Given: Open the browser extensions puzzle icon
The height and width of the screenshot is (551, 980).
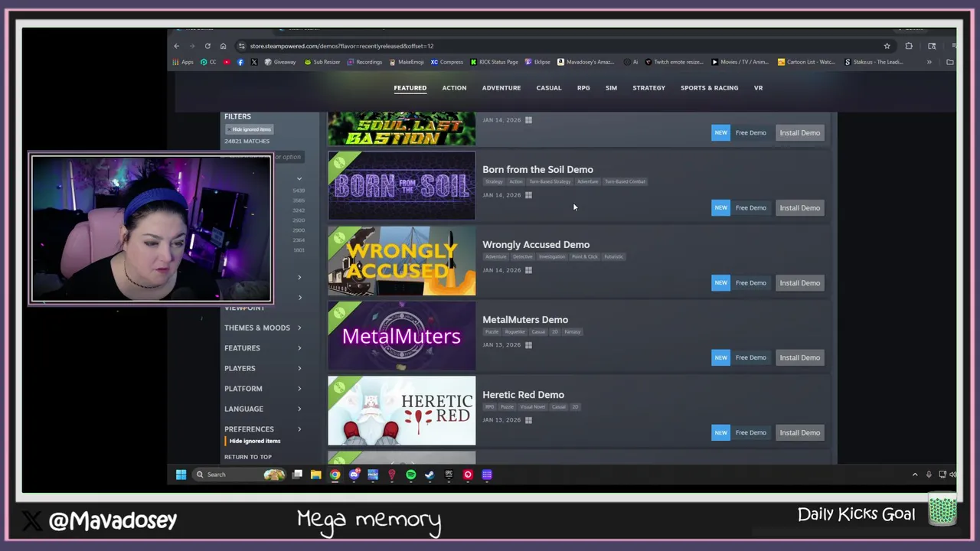Looking at the screenshot, I should click(909, 46).
